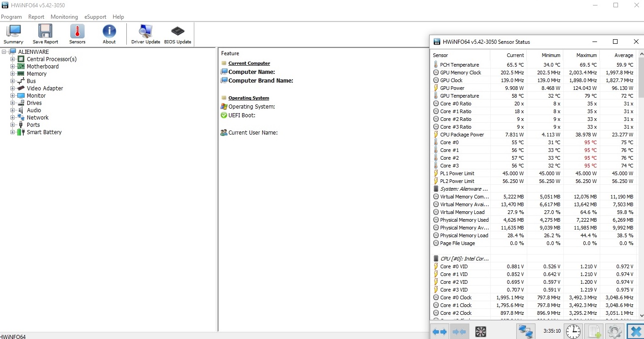Click the logging sheet with plus icon
The width and height of the screenshot is (644, 339).
[x=594, y=332]
